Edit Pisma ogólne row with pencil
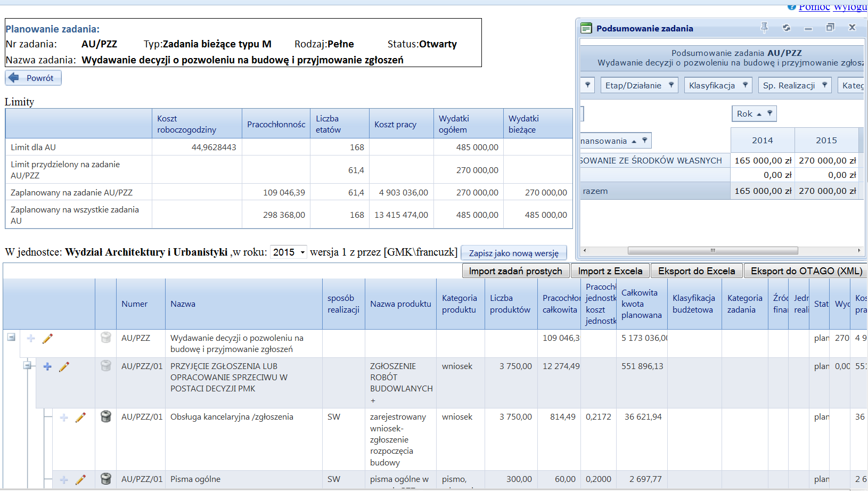868x491 pixels. tap(80, 480)
